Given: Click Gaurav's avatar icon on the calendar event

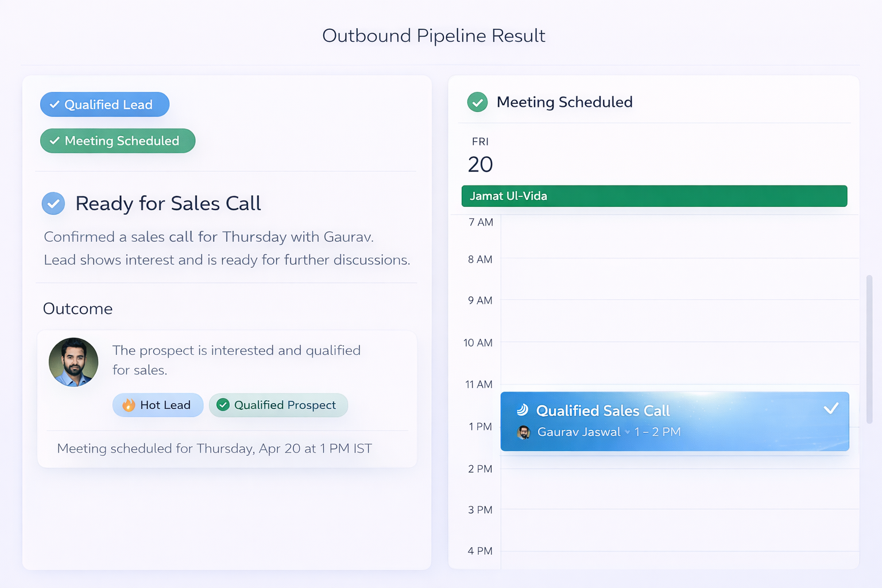Looking at the screenshot, I should [523, 432].
